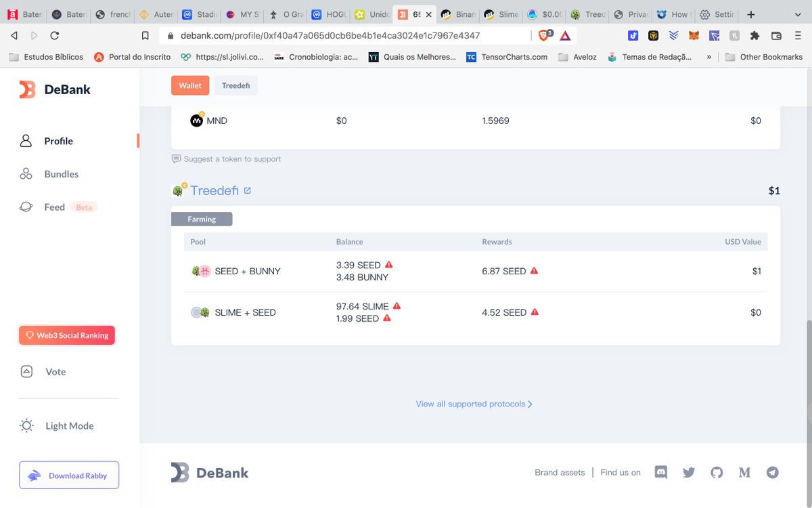Screen dimensions: 812x508
Task: Expand the tab search dropdown arrow
Action: [798, 14]
